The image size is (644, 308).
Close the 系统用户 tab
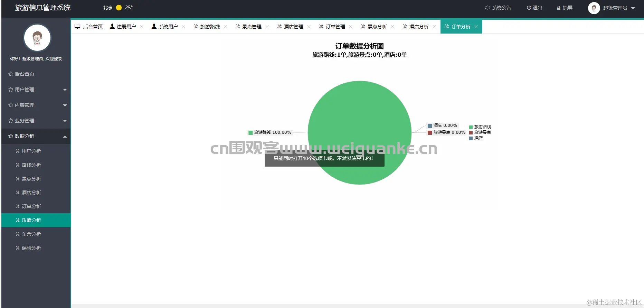(x=183, y=27)
